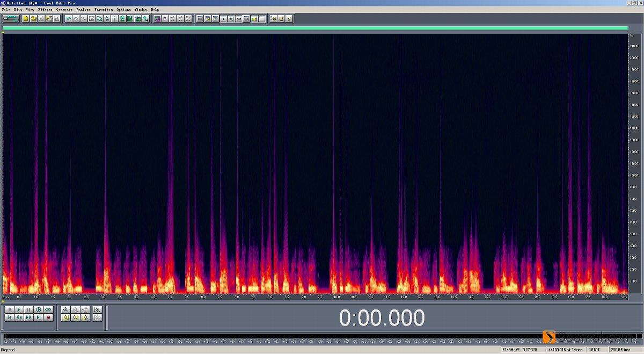Open the Options menu
Image resolution: width=644 pixels, height=354 pixels.
click(x=123, y=10)
